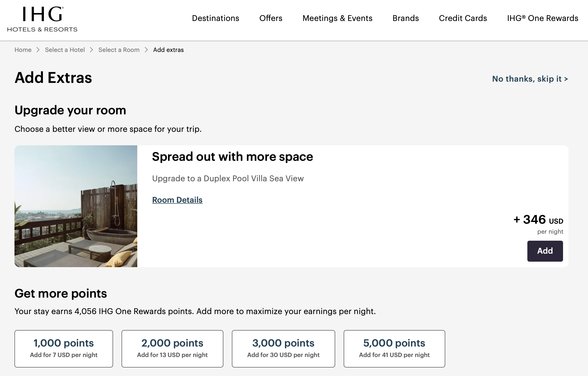Open IHG One Rewards menu
This screenshot has height=376, width=588.
543,18
